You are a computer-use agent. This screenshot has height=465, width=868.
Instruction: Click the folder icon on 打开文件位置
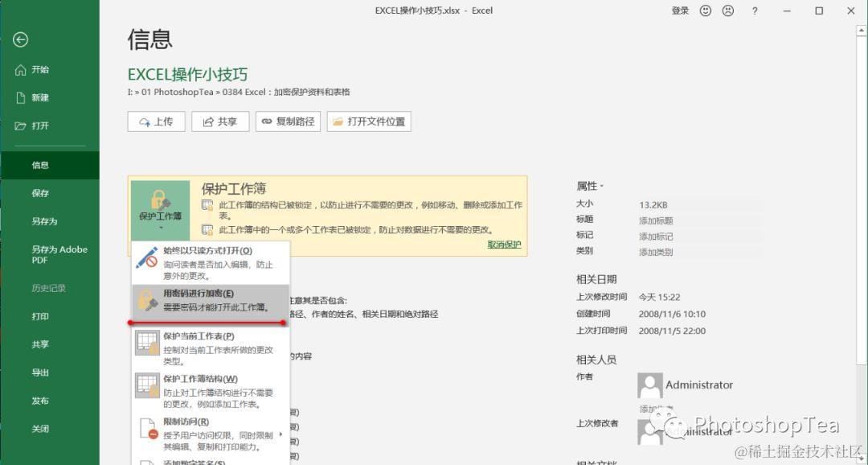(338, 122)
